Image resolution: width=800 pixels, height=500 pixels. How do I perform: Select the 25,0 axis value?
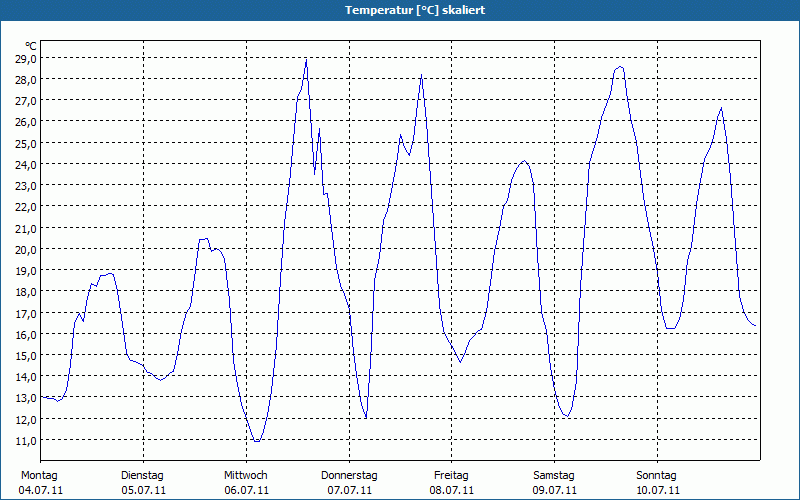tap(26, 143)
